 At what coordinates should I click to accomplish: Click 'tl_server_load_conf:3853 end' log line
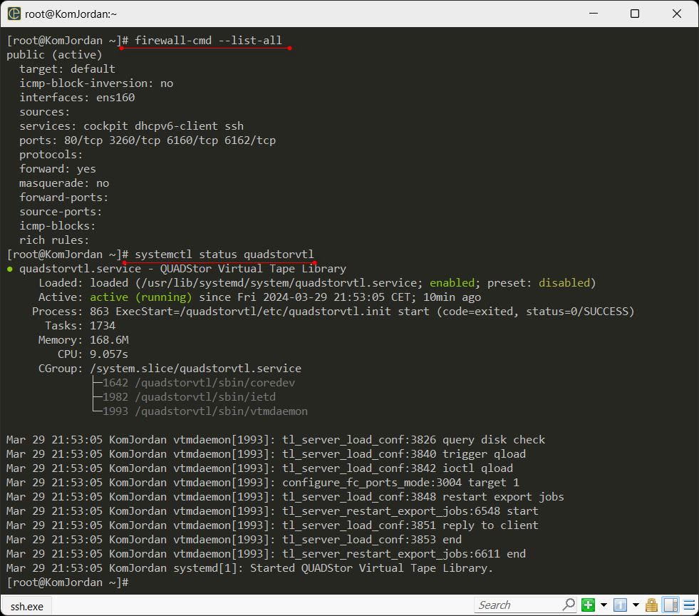point(234,540)
